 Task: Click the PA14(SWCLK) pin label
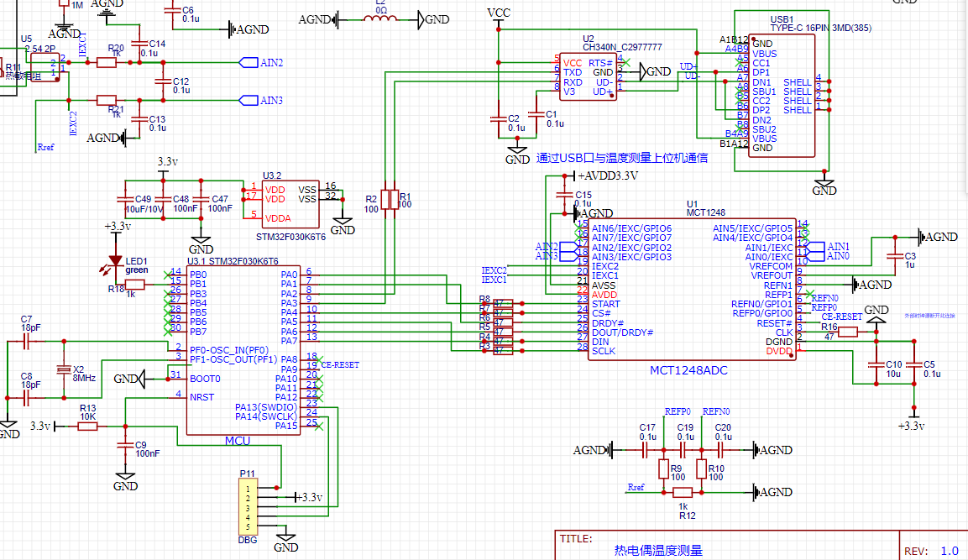(x=265, y=416)
